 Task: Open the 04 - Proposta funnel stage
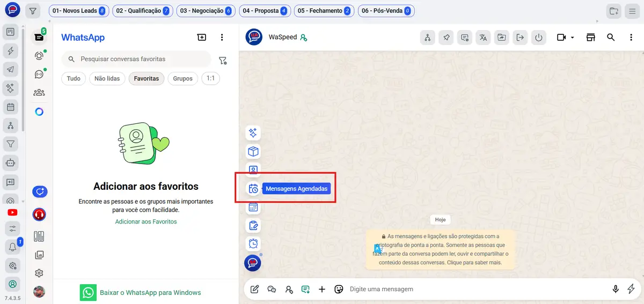265,11
